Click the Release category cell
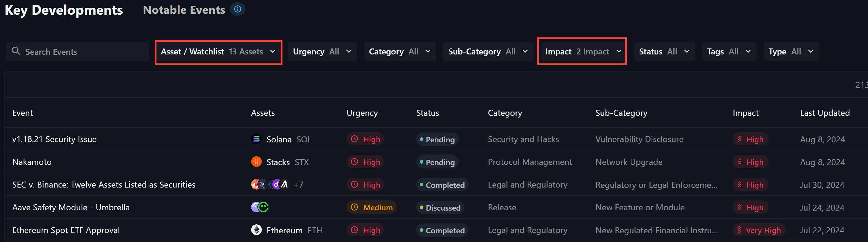Image resolution: width=868 pixels, height=242 pixels. 502,207
